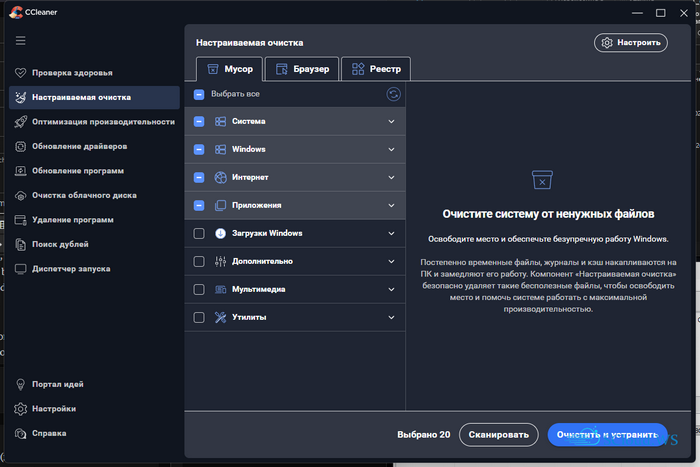Screen dimensions: 700x467
Task: Open Оптимизация производительности section
Action: pos(103,122)
